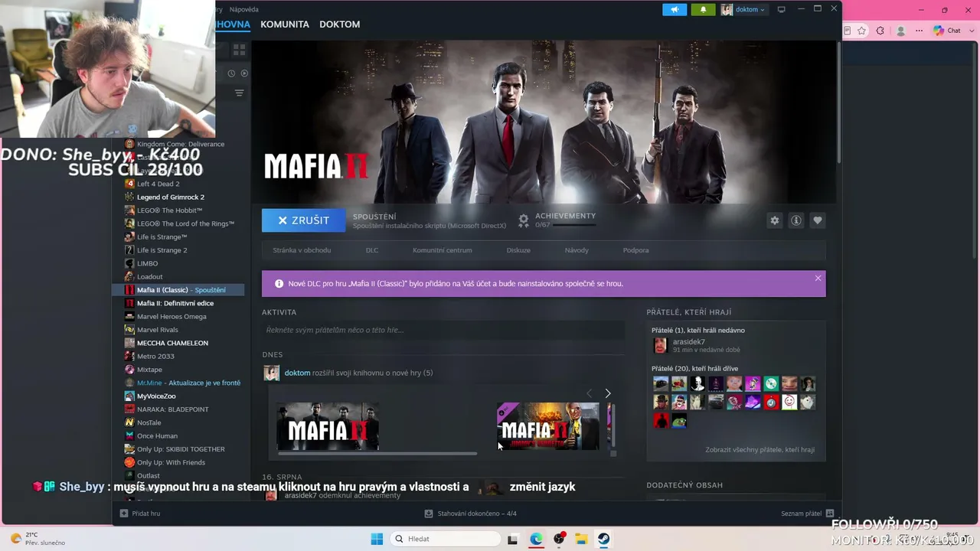Open Windows Start menu

coord(377,539)
